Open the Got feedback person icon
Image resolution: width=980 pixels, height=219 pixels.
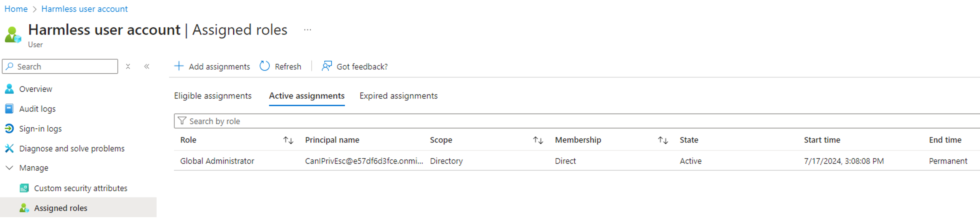click(x=326, y=66)
